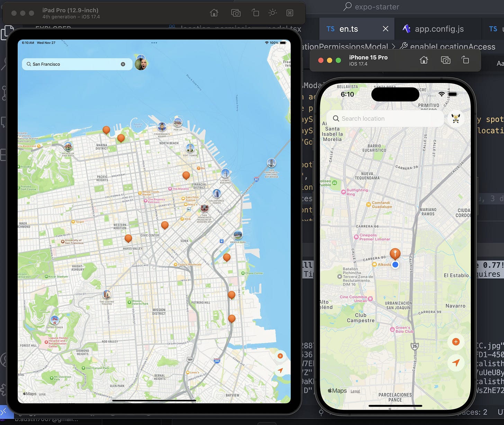Tap the blue current location dot on iPhone
This screenshot has width=504, height=425.
pos(395,265)
